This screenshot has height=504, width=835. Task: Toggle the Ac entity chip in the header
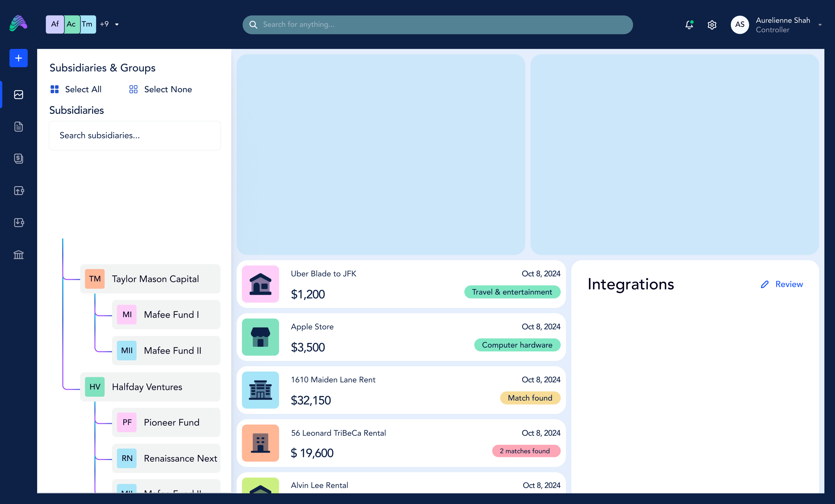point(71,24)
